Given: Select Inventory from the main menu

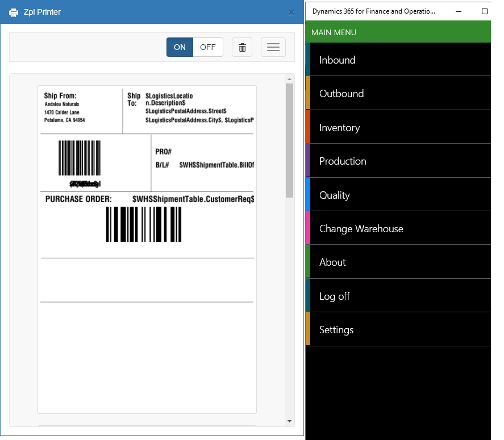Looking at the screenshot, I should (x=398, y=127).
